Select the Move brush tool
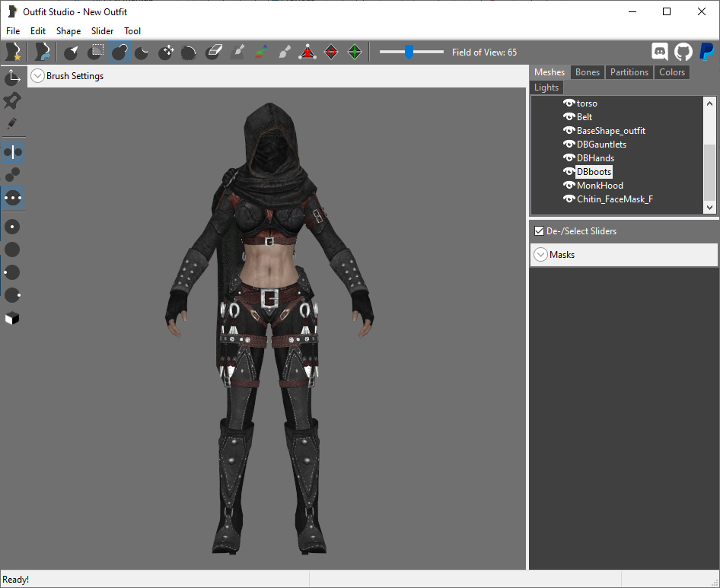The width and height of the screenshot is (720, 588). click(166, 52)
